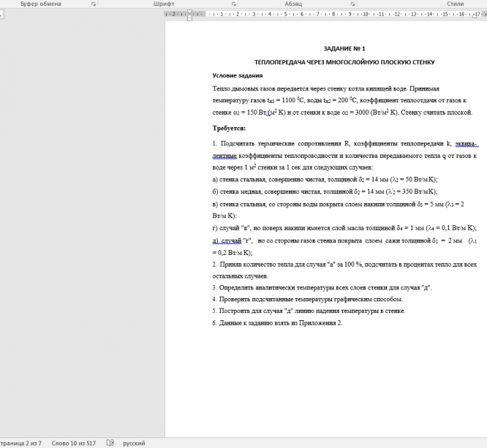Image resolution: width=487 pixels, height=448 pixels.
Task: Click the line '= 0,2 Вт/м К);'
Action: tap(233, 253)
